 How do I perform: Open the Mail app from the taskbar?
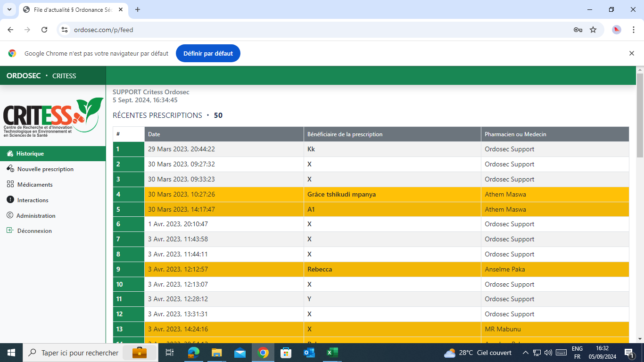239,353
